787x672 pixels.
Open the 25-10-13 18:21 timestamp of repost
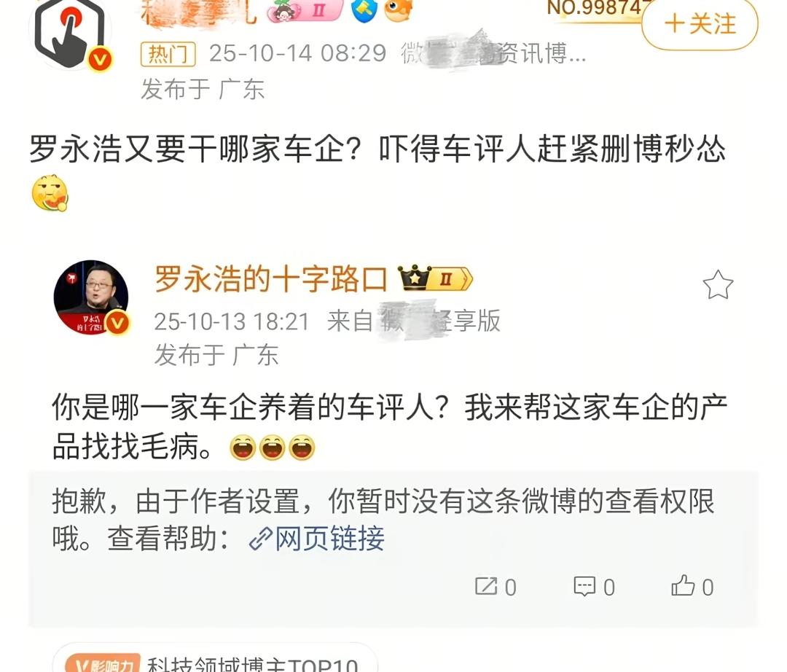[232, 321]
